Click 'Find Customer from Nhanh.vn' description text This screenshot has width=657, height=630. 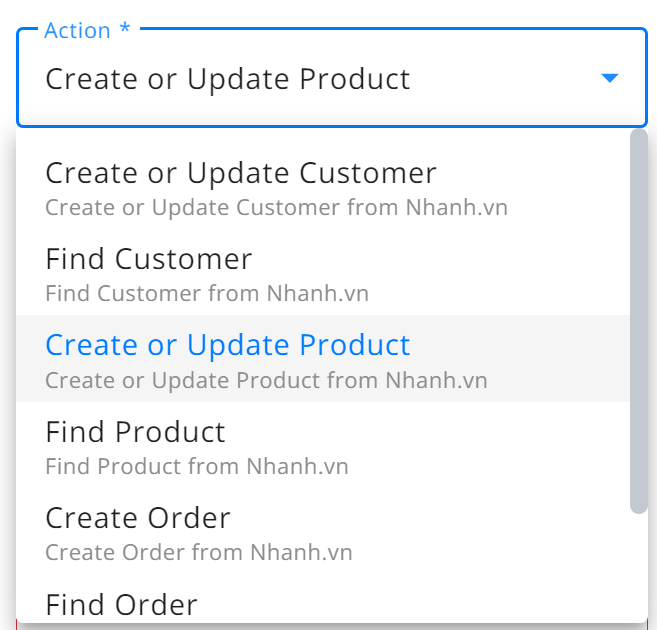click(x=207, y=293)
